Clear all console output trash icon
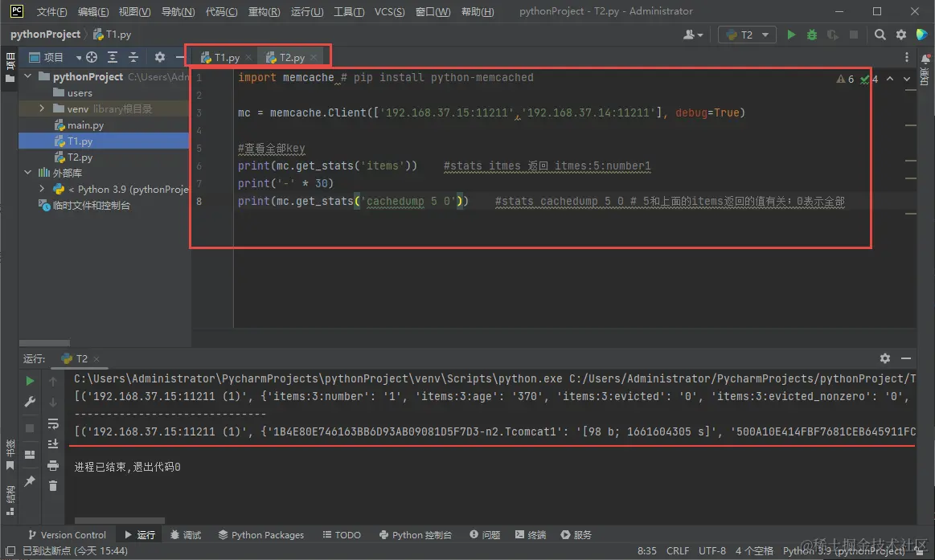This screenshot has height=560, width=935. click(x=53, y=486)
